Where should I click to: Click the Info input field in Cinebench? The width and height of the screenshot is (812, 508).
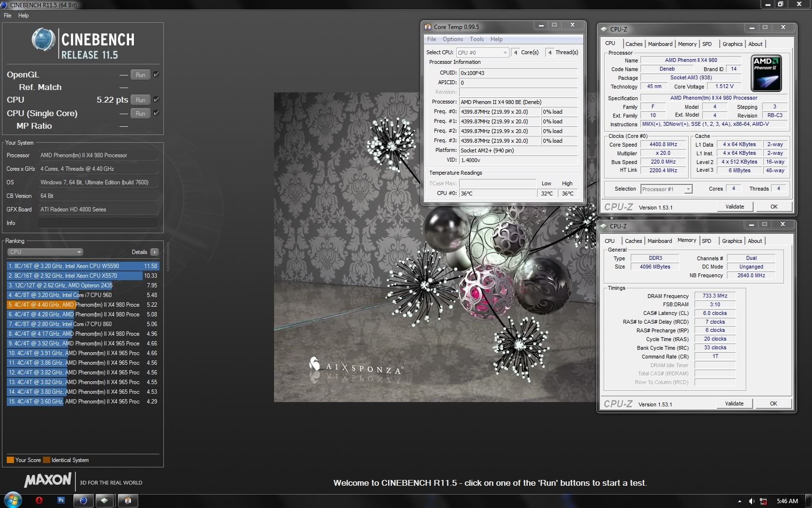(98, 223)
